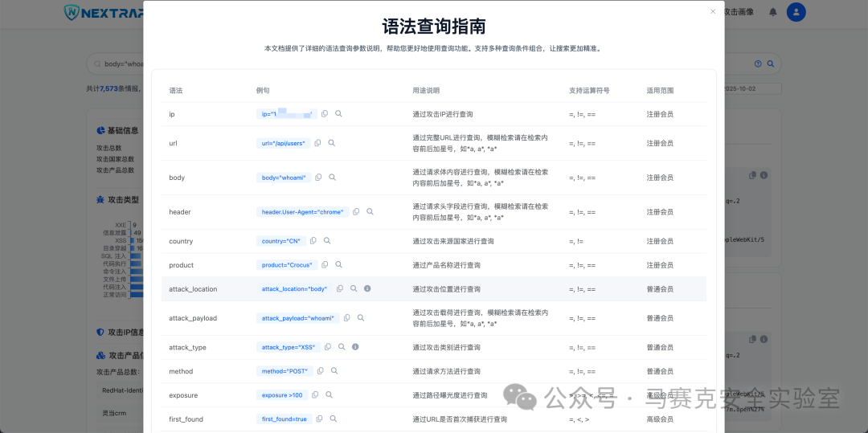Search with header.User-Agent example
The image size is (868, 433).
[370, 212]
